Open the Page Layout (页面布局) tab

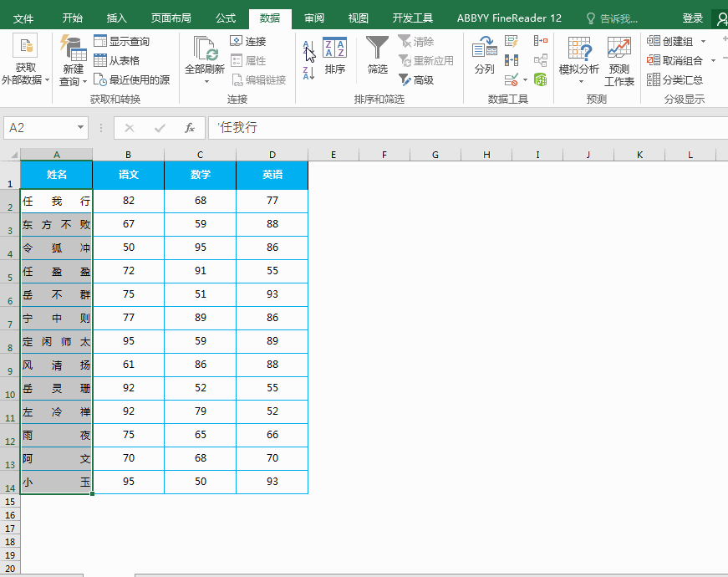pos(171,18)
